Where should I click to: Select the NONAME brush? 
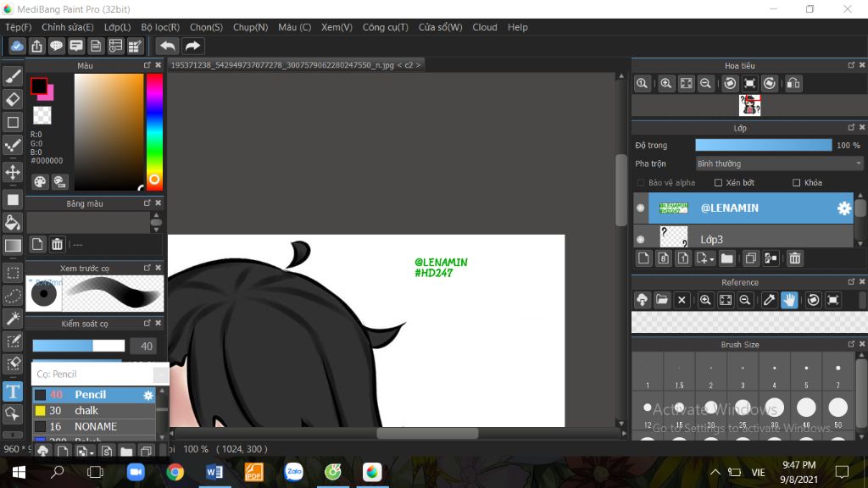click(x=95, y=427)
